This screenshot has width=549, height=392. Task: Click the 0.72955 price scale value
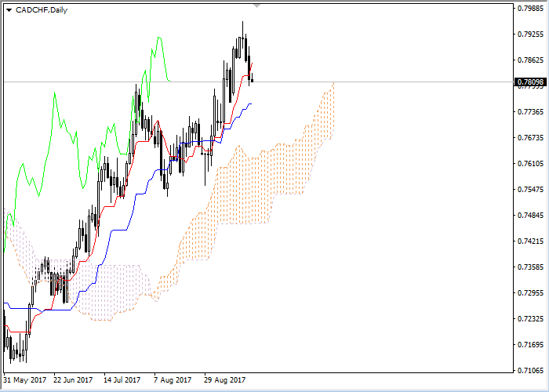tap(531, 292)
